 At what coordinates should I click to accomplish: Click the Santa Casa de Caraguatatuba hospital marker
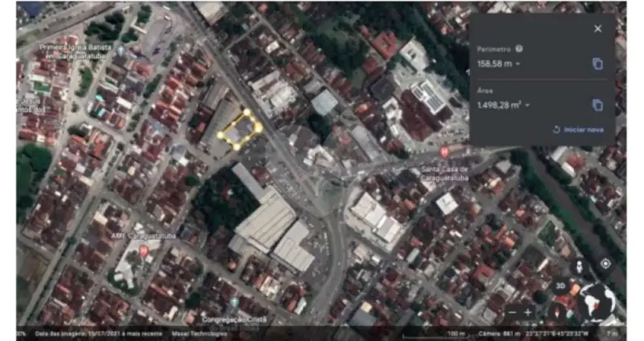tap(445, 151)
